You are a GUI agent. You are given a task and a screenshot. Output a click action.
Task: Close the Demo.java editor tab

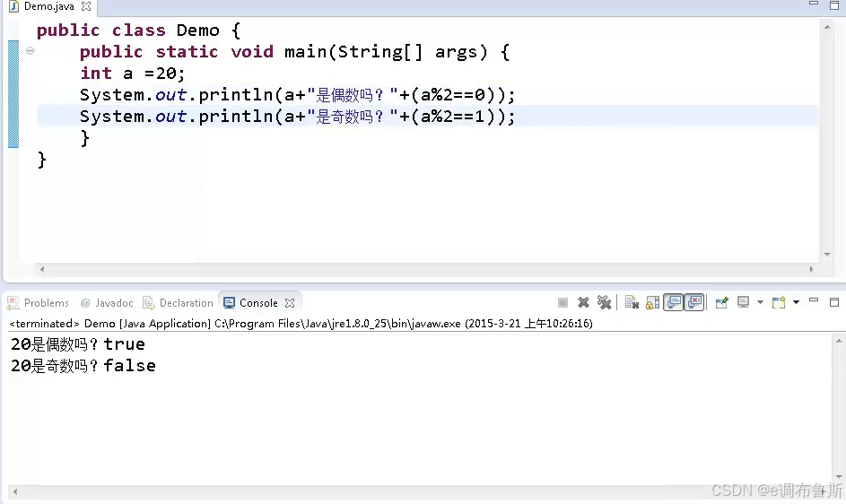coord(86,6)
